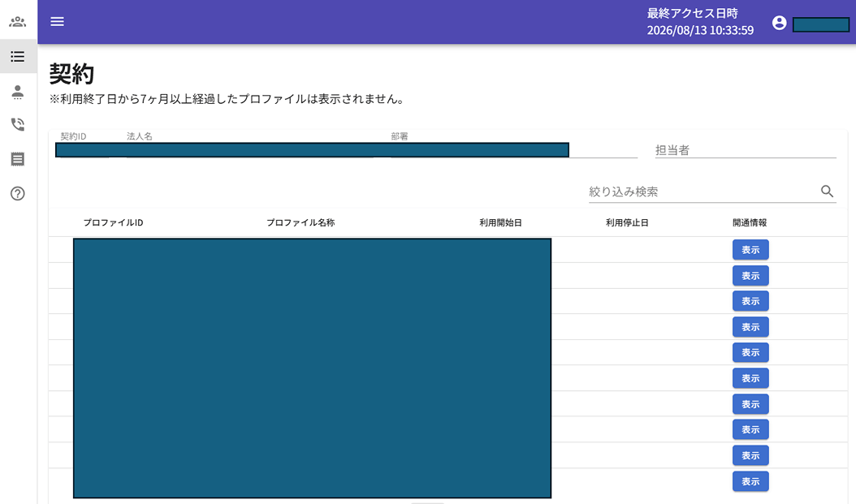Click 表示 button in tenth row
The image size is (856, 504).
coord(750,481)
